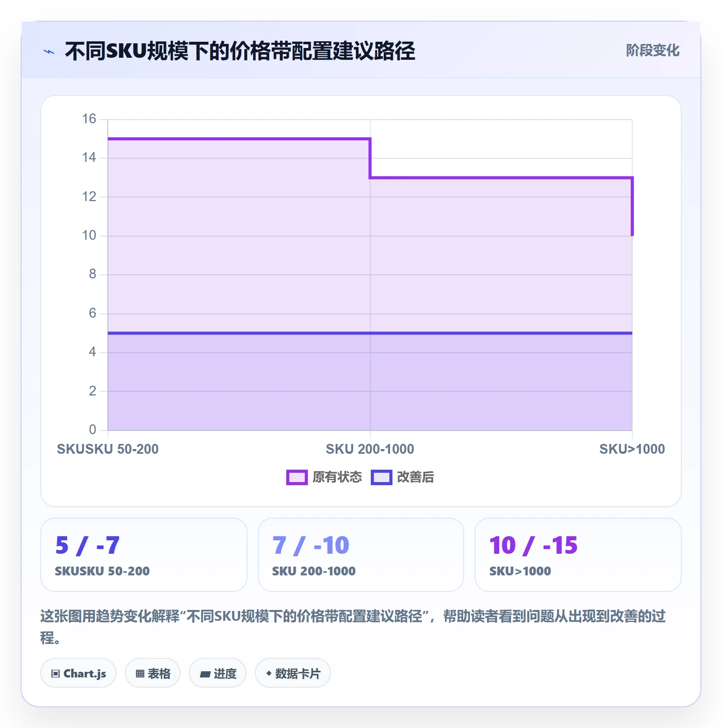The width and height of the screenshot is (722, 728).
Task: Click the y-axis value 4
Action: point(92,352)
